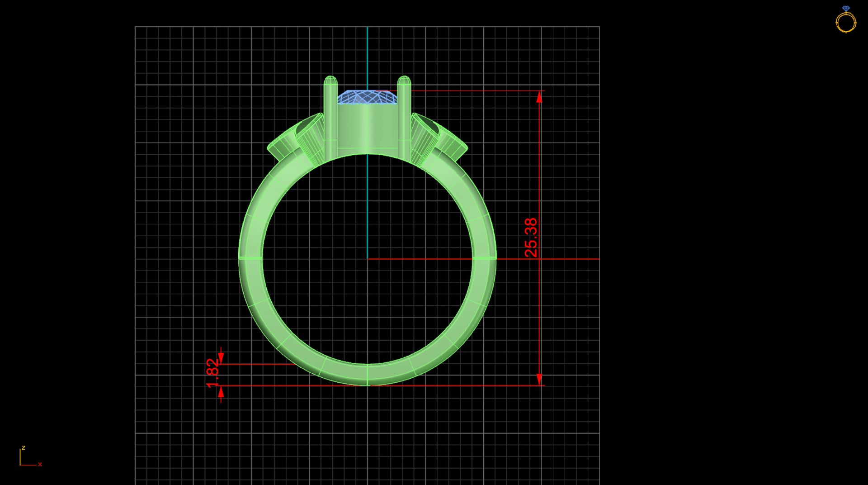Screen dimensions: 868x485
Task: Select the 25.38 height dimension text
Action: (x=531, y=238)
